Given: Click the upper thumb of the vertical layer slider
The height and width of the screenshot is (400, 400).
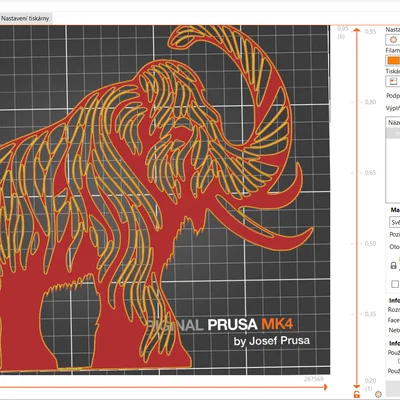Looking at the screenshot, I should 357,31.
